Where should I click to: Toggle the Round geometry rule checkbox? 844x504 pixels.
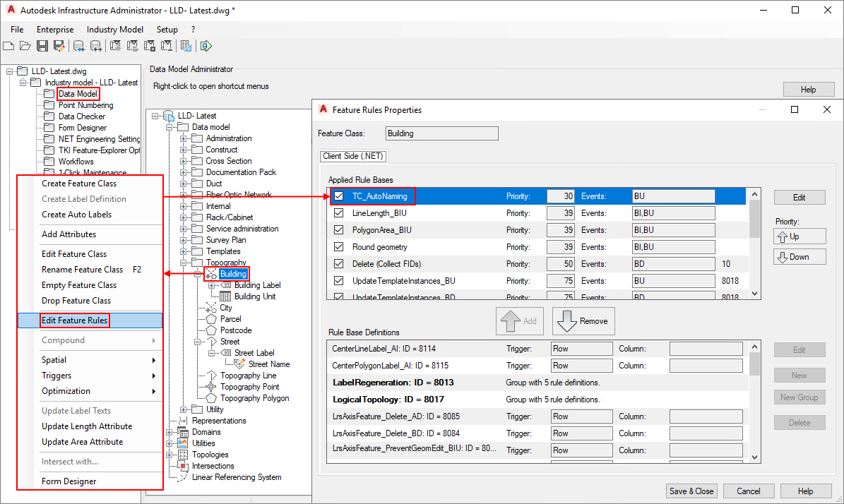[338, 247]
